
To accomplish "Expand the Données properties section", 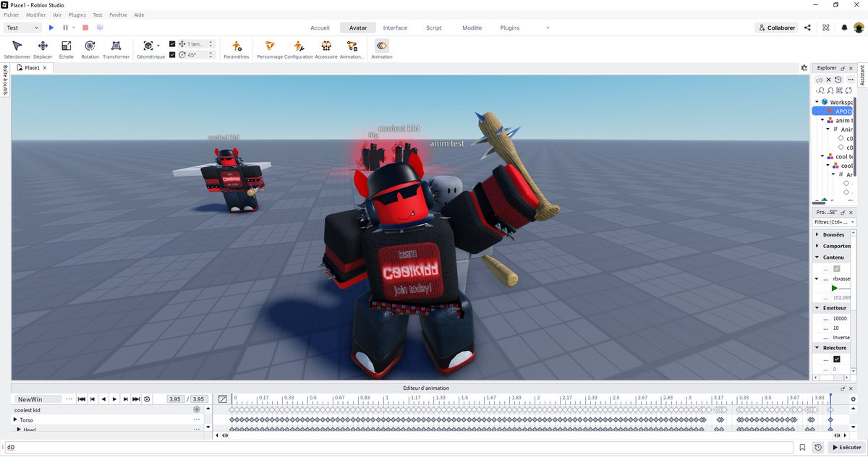I will point(817,235).
